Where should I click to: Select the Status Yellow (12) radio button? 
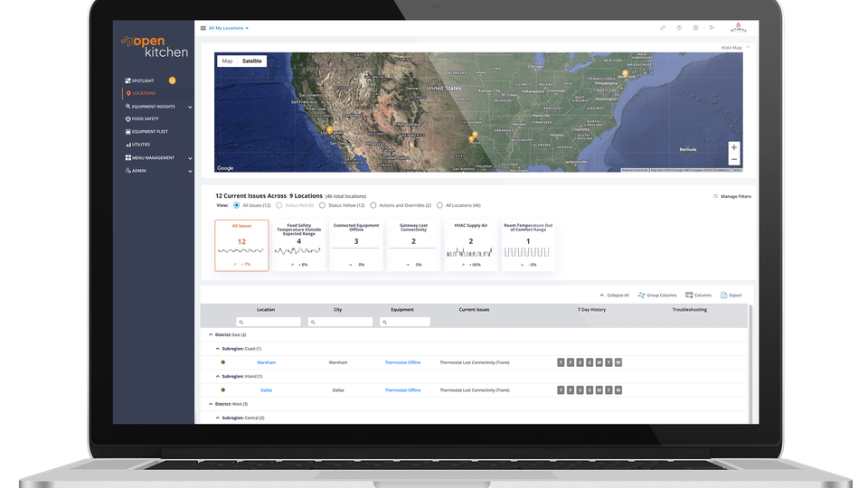pyautogui.click(x=323, y=205)
